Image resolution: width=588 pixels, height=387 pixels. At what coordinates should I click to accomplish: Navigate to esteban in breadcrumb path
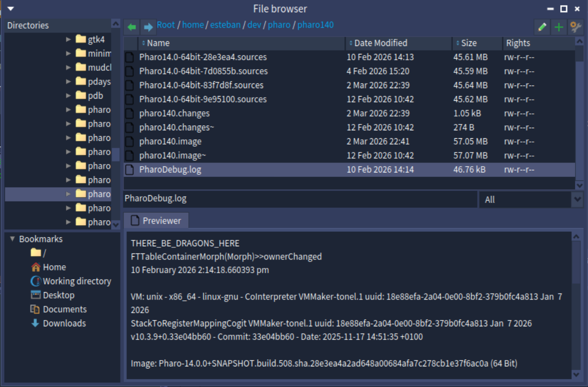(x=225, y=25)
